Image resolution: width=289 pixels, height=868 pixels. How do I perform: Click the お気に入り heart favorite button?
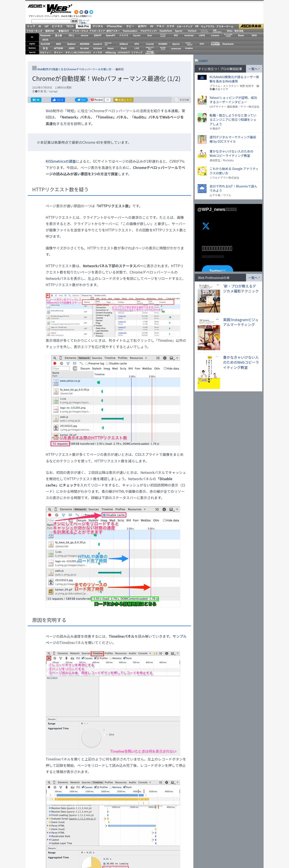click(x=123, y=100)
